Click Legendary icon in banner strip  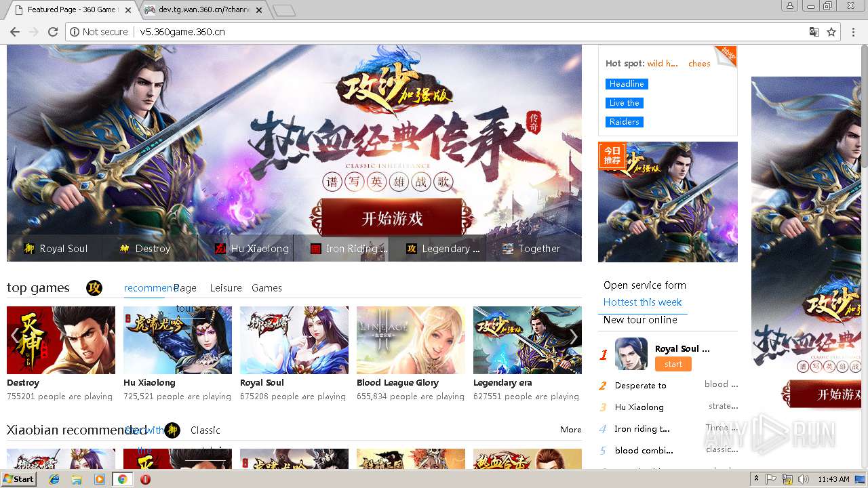click(412, 249)
